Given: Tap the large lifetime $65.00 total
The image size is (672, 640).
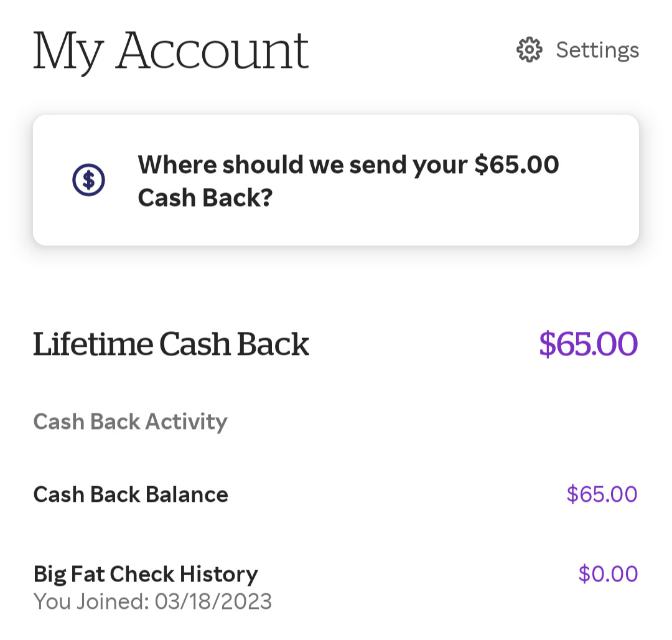Looking at the screenshot, I should coord(588,344).
